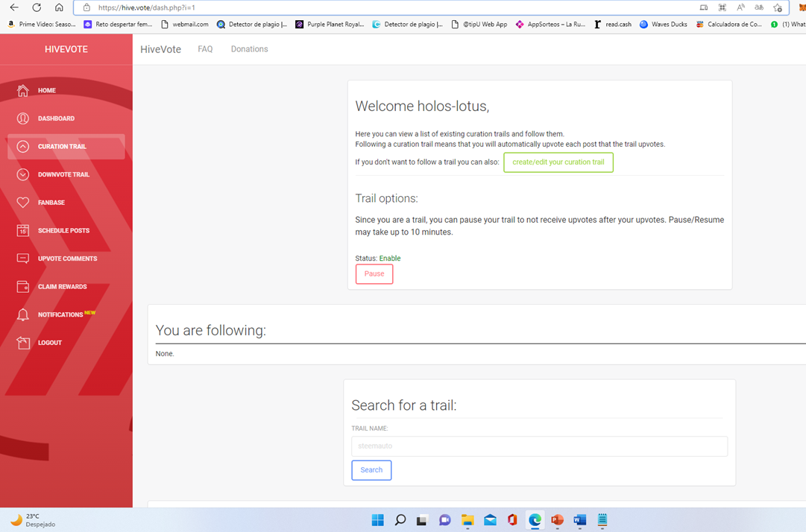Open Windows Start menu

point(378,520)
